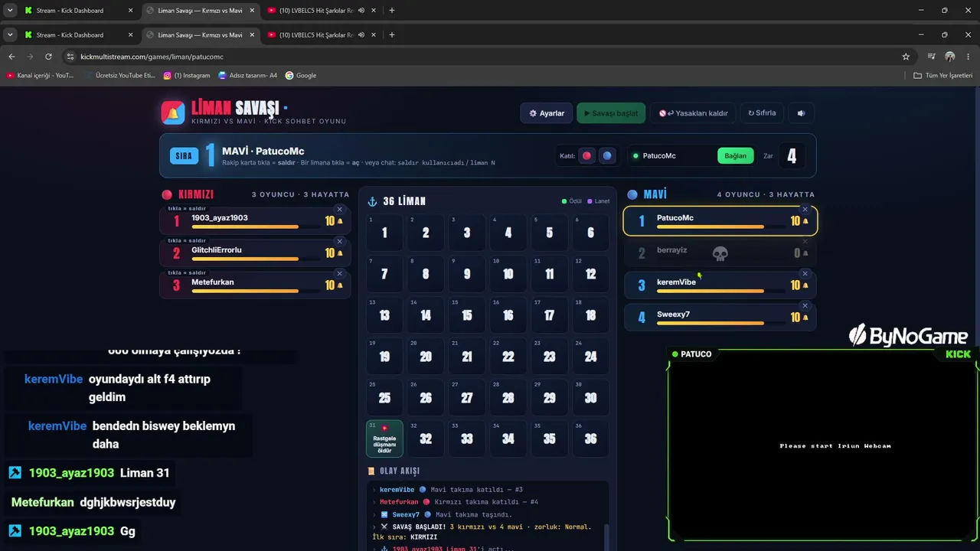Viewport: 980px width, 551px height.
Task: Remove player Sweexy7 with X
Action: [805, 305]
